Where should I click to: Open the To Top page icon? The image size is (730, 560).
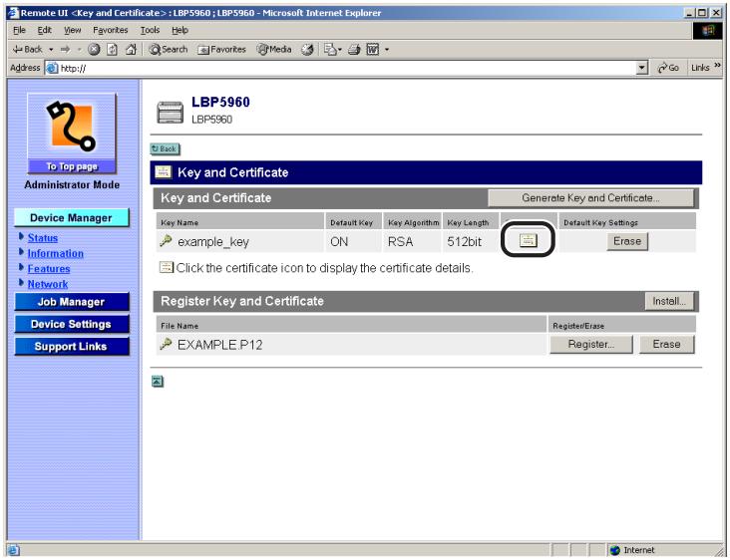click(72, 133)
